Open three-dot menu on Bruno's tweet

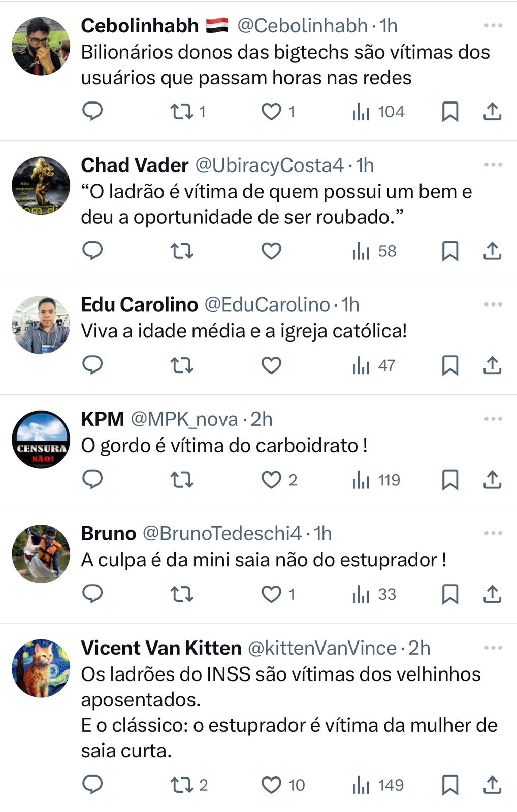(493, 533)
